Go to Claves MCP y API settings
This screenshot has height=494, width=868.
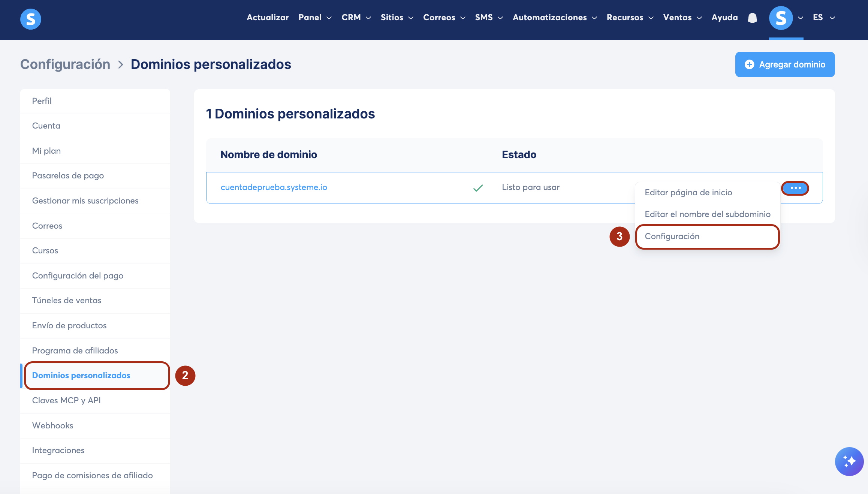(66, 401)
